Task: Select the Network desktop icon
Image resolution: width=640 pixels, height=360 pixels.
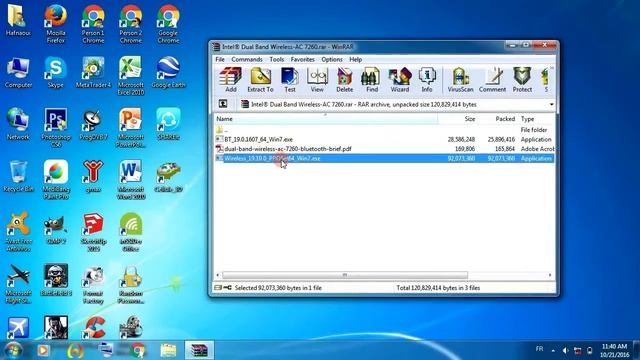Action: pos(18,124)
